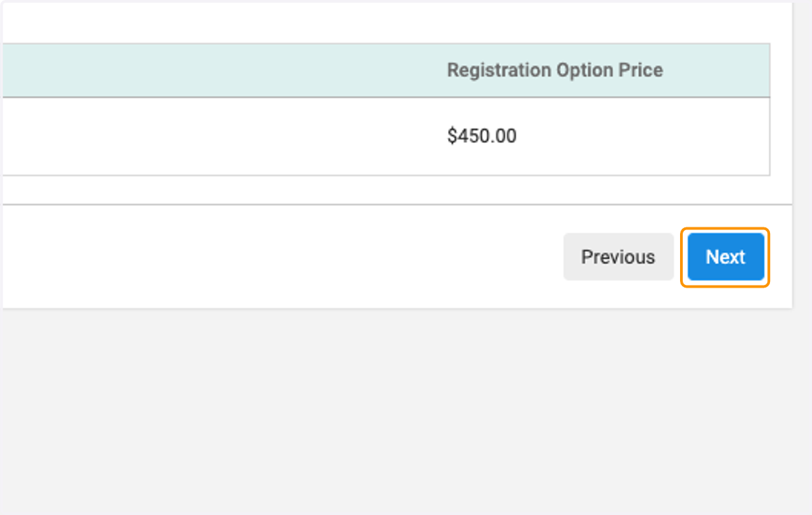812x515 pixels.
Task: Continue registration by clicking Next
Action: coord(725,257)
